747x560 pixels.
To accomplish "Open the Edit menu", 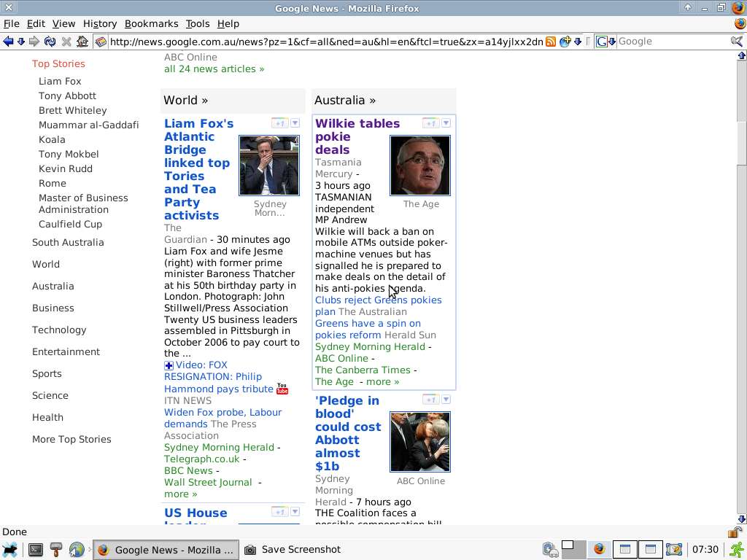I will pyautogui.click(x=36, y=24).
